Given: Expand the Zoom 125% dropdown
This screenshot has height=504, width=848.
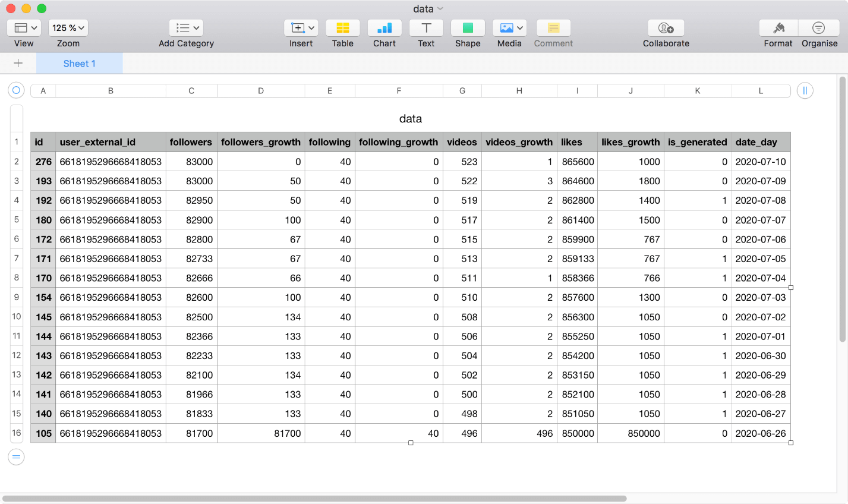Looking at the screenshot, I should coord(69,28).
